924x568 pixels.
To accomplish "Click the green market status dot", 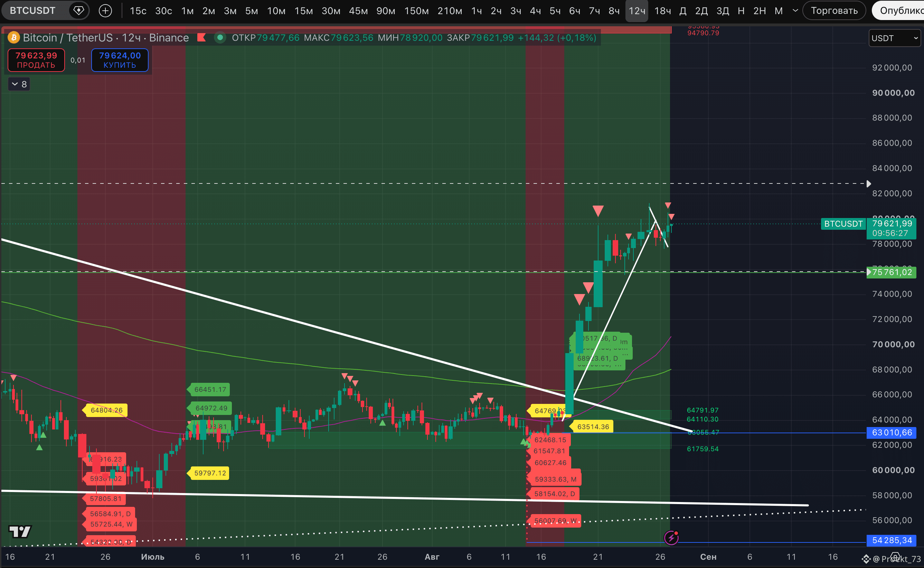I will (x=220, y=38).
